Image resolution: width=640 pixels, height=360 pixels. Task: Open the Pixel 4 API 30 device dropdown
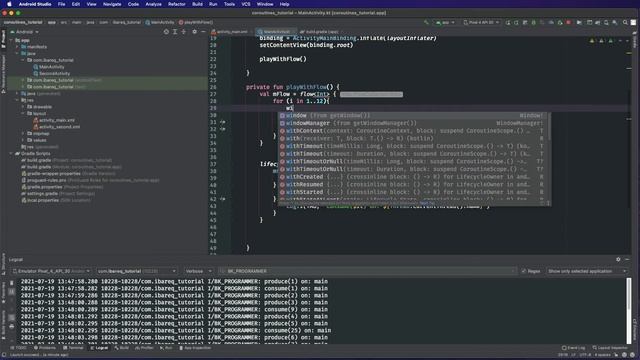click(x=481, y=22)
